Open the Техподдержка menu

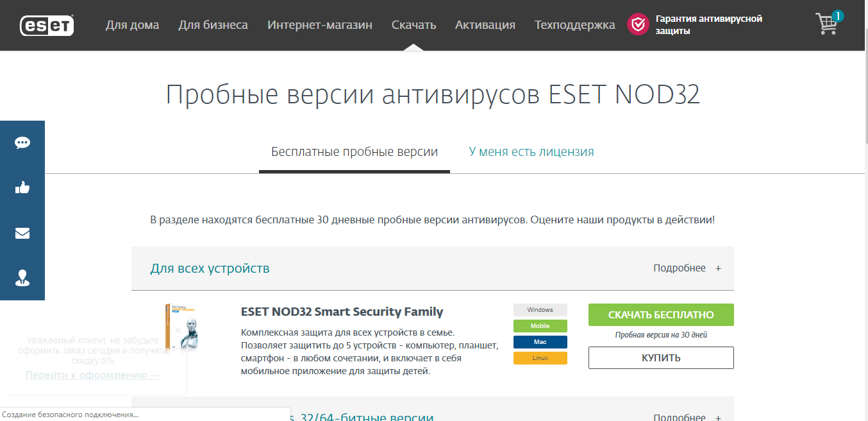point(575,25)
